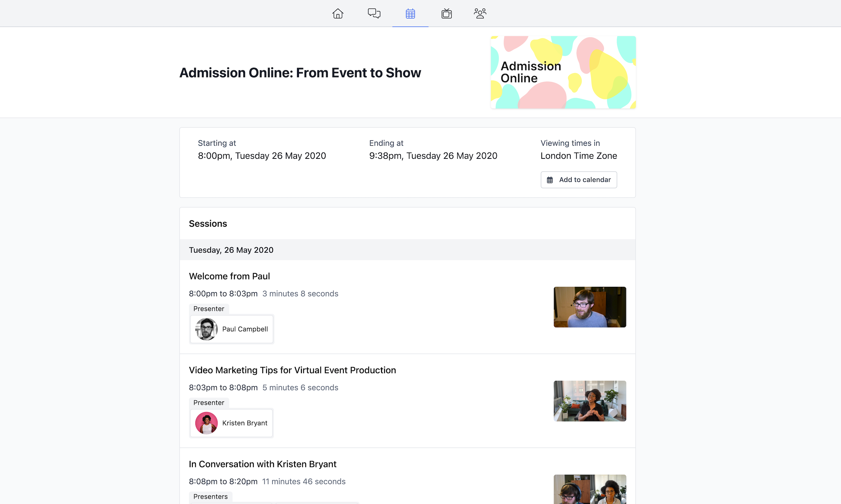Open the chat bubbles icon

tap(374, 13)
